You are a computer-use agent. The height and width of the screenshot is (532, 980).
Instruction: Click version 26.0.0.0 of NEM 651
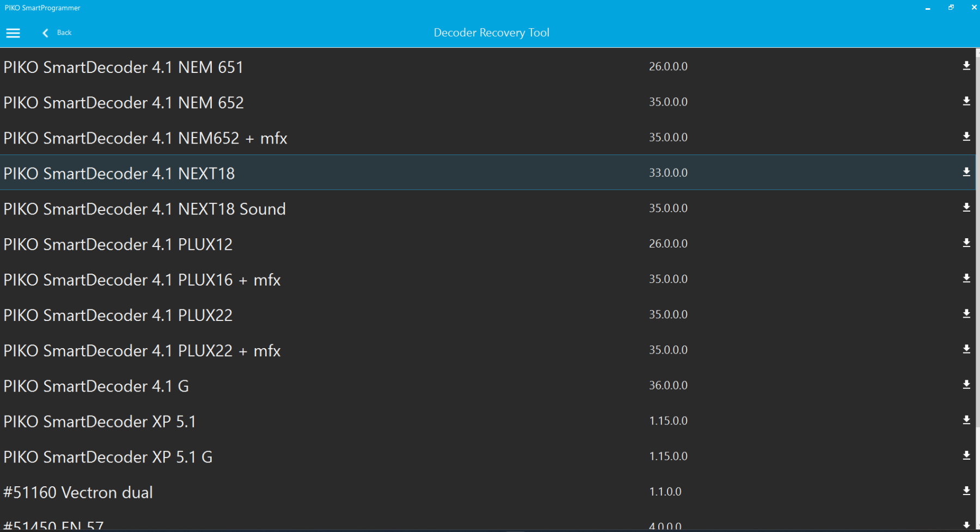point(668,66)
